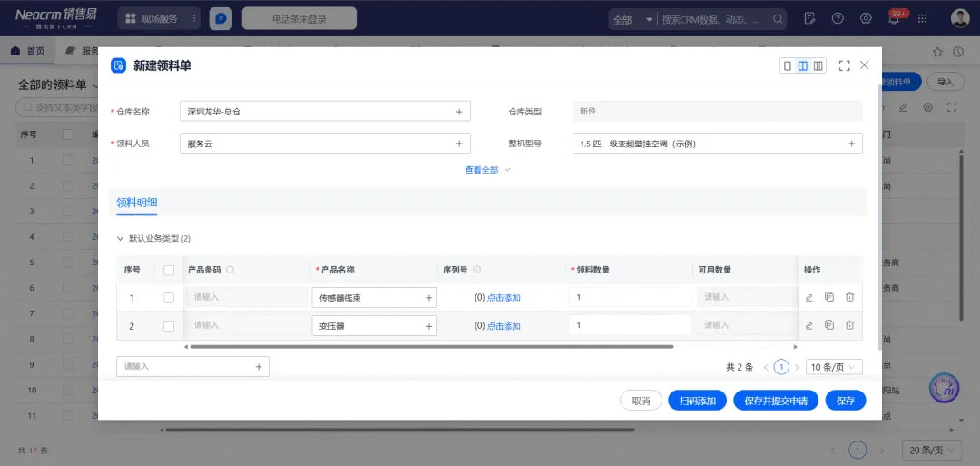Expand 查看全部 to show all fields
This screenshot has height=466, width=980.
[487, 170]
